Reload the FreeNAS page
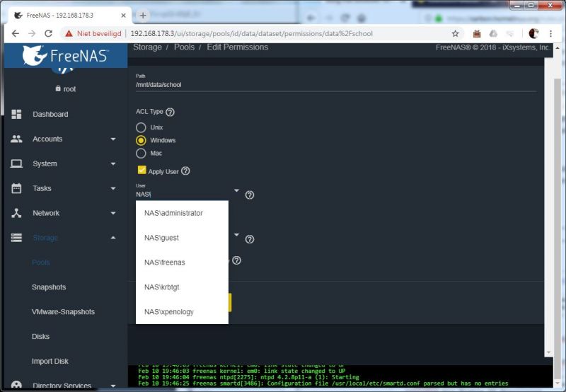This screenshot has width=566, height=392. [x=48, y=33]
